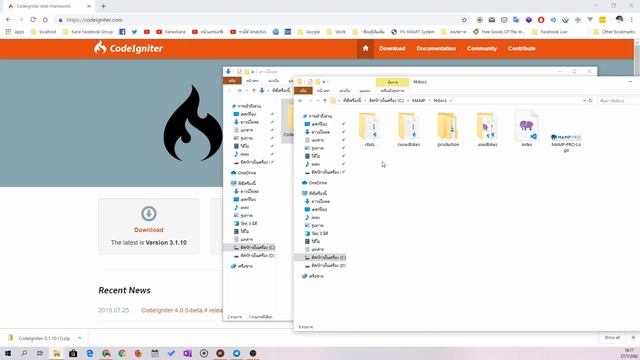The width and height of the screenshot is (640, 360).
Task: Click the orange Download link on the card
Action: 149,230
